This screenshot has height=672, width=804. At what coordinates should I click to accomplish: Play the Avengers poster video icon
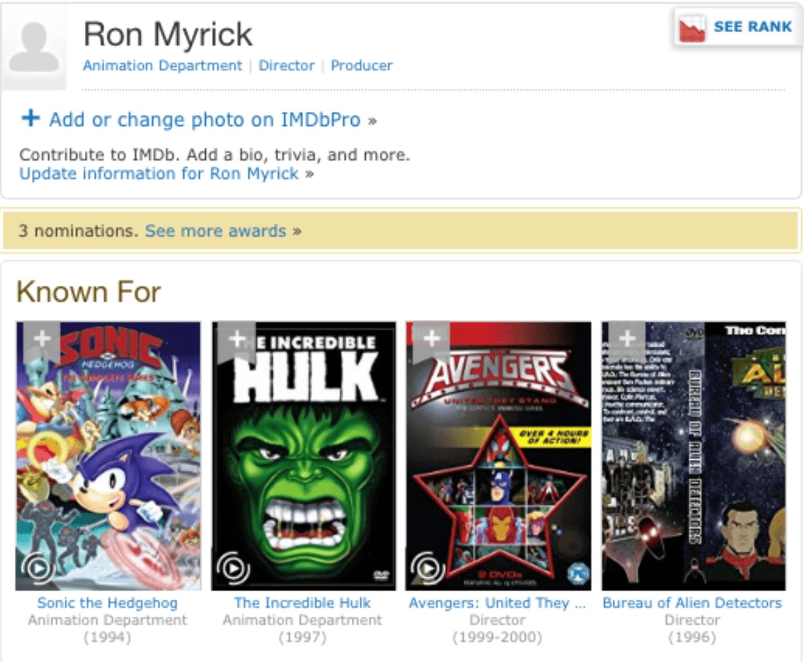[428, 568]
